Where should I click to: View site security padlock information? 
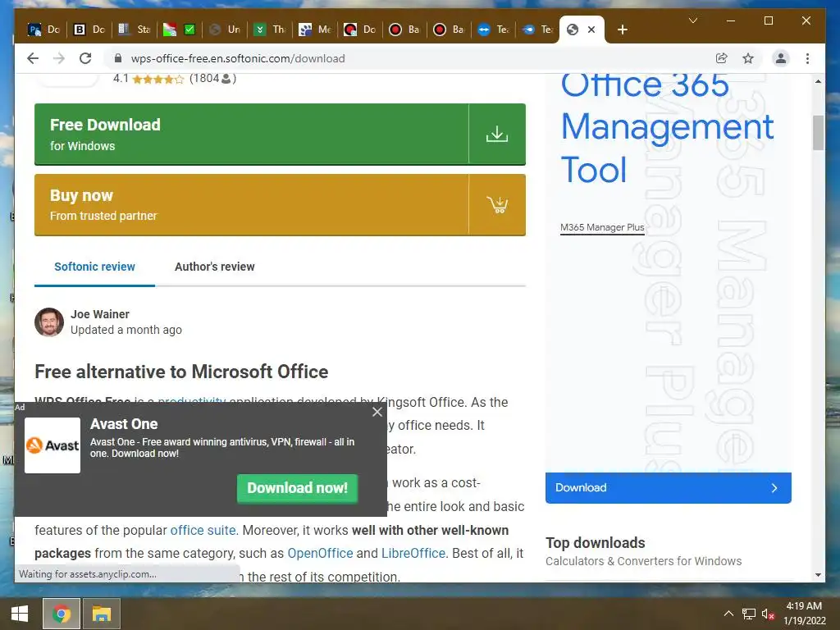point(118,58)
